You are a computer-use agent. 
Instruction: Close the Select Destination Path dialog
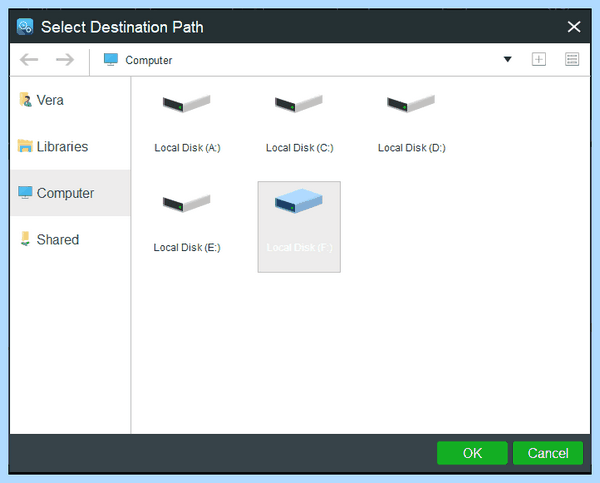point(574,27)
